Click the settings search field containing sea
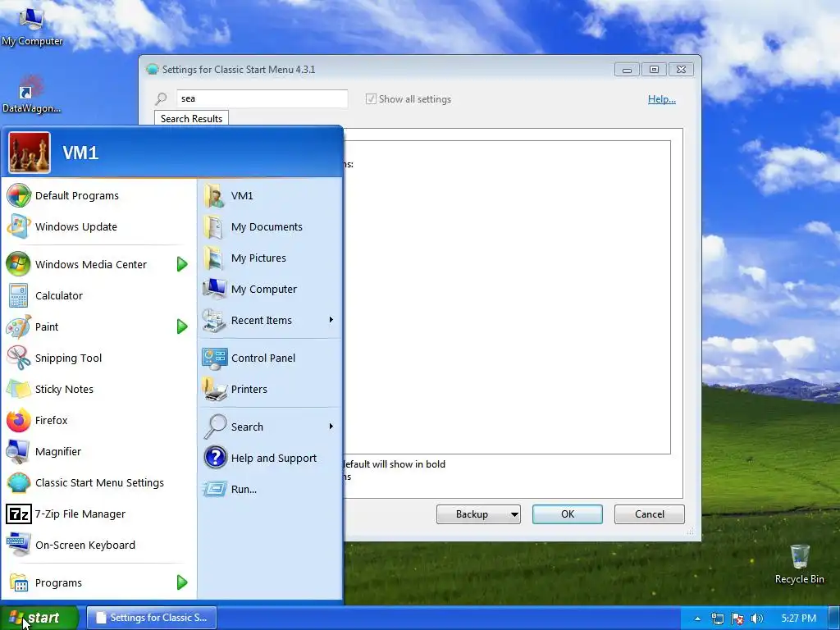 coord(262,98)
